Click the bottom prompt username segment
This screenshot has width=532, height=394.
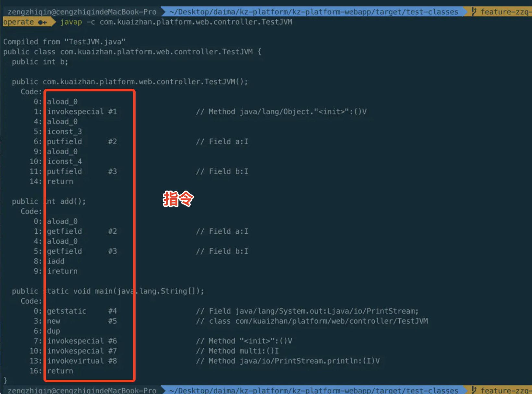point(82,390)
